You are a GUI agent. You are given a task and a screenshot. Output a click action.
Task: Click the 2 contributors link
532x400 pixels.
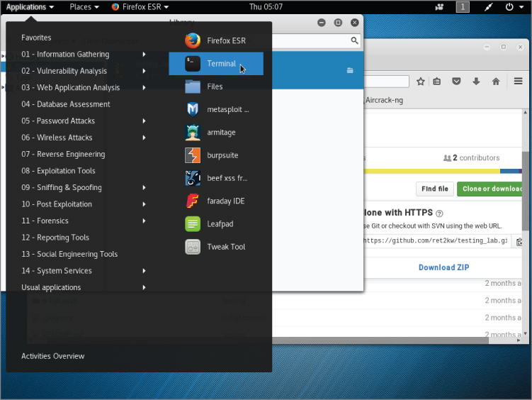point(471,158)
